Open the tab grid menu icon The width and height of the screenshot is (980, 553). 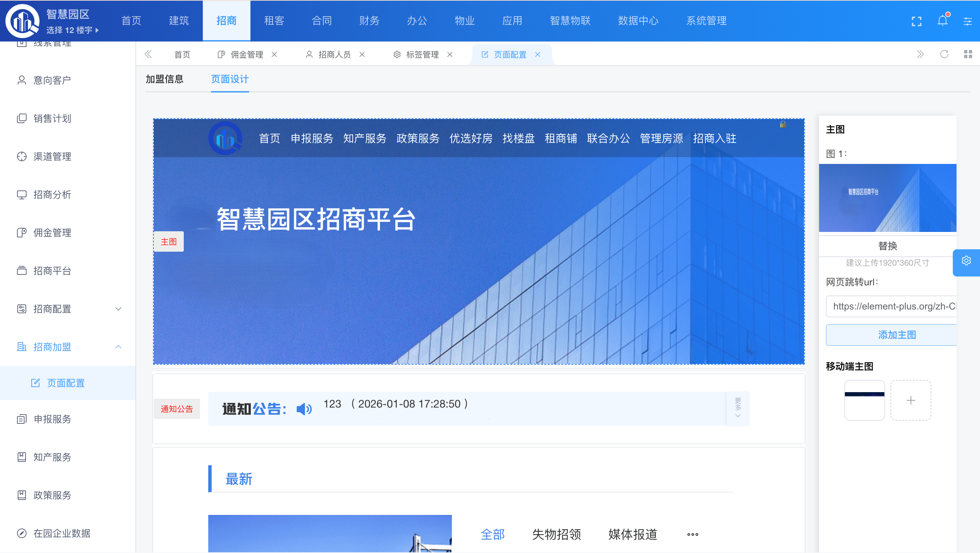tap(968, 54)
